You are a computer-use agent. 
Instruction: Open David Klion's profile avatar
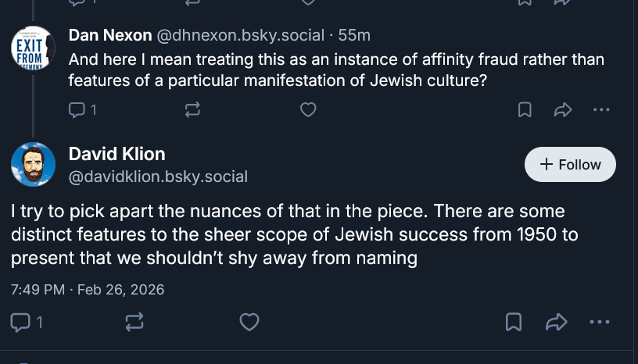pyautogui.click(x=33, y=165)
